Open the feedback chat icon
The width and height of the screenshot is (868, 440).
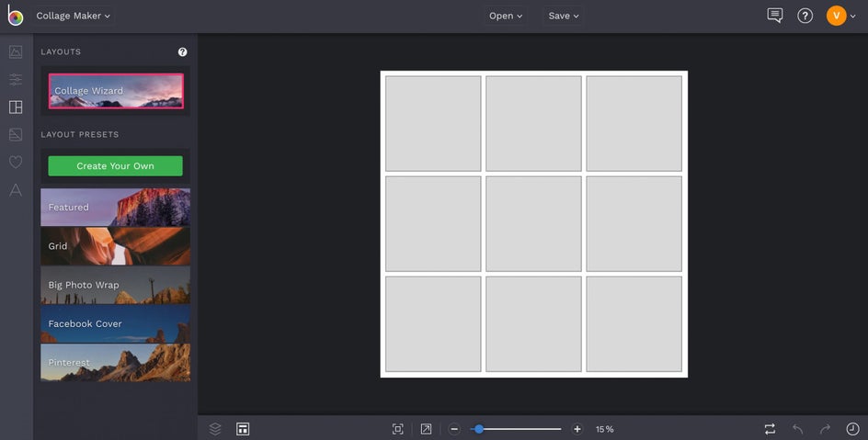coord(775,16)
